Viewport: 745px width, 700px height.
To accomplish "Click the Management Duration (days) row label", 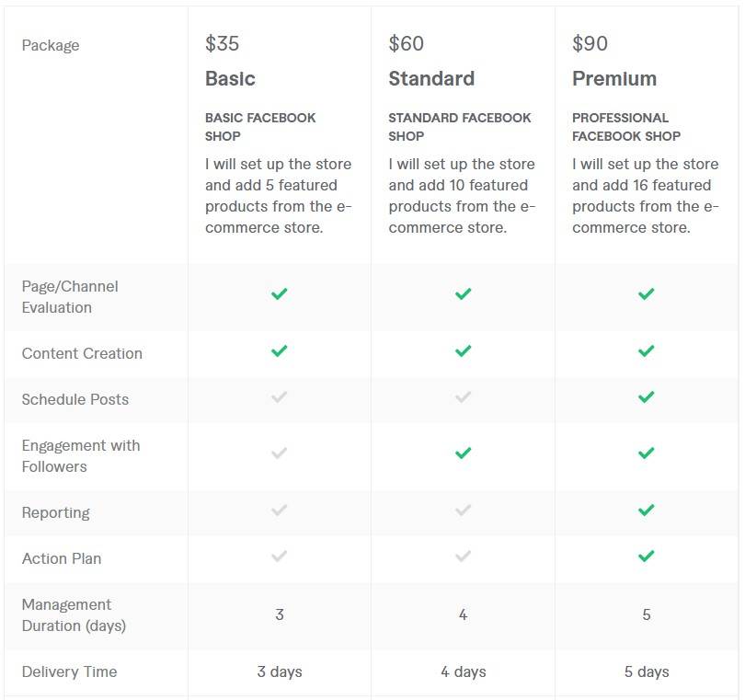I will click(74, 615).
